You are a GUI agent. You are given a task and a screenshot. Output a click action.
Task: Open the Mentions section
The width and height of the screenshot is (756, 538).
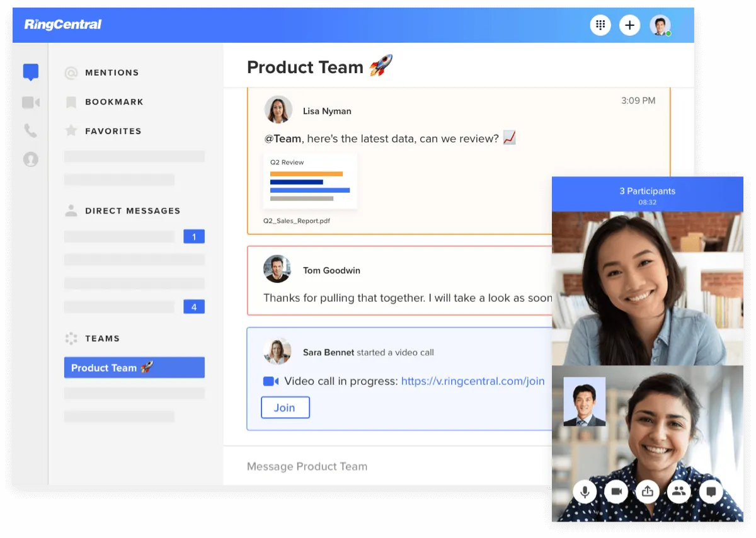(112, 72)
